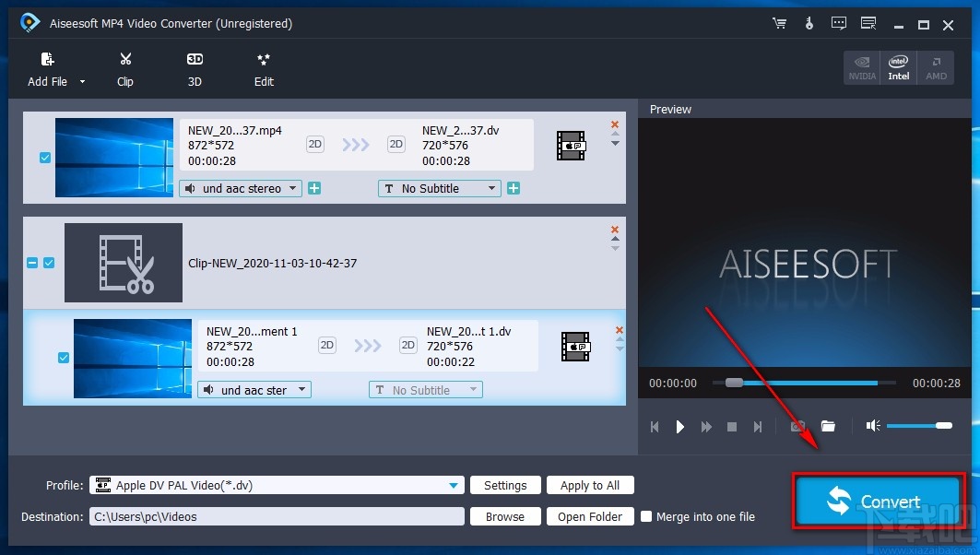Click Apply to All
980x555 pixels.
(590, 485)
